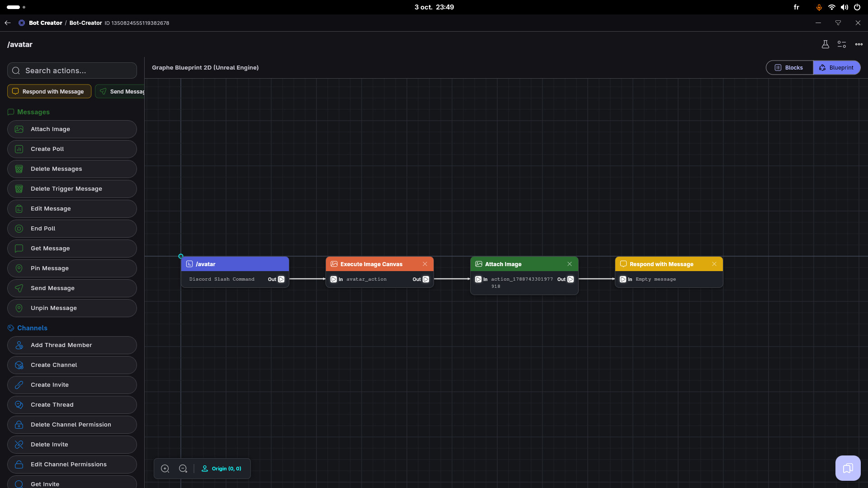Screen dimensions: 868x488
Task: Select the Get Message action
Action: [x=72, y=249]
